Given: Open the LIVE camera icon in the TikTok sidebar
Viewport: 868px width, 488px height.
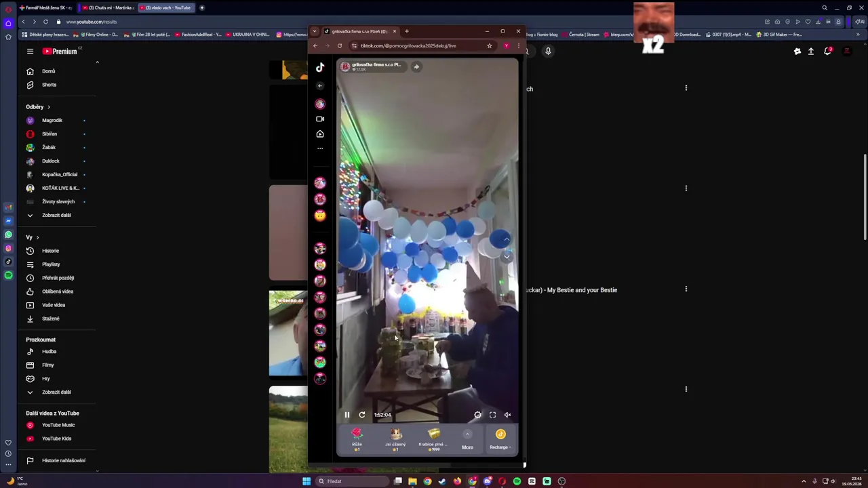Looking at the screenshot, I should tap(320, 119).
